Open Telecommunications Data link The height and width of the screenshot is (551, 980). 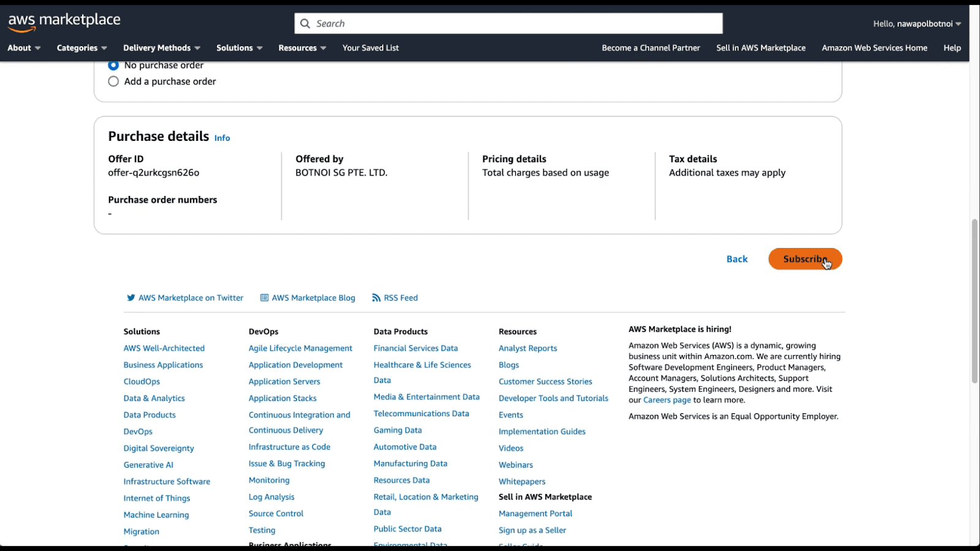421,413
